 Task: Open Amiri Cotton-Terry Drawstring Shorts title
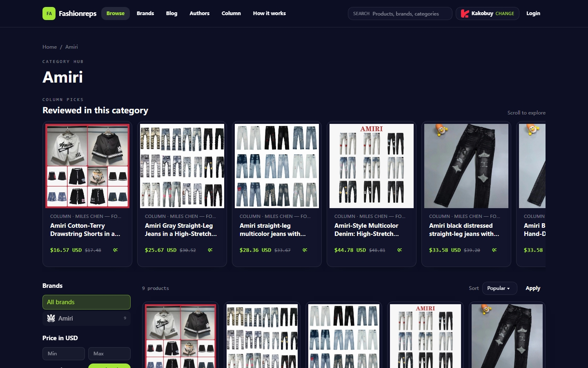coord(85,230)
